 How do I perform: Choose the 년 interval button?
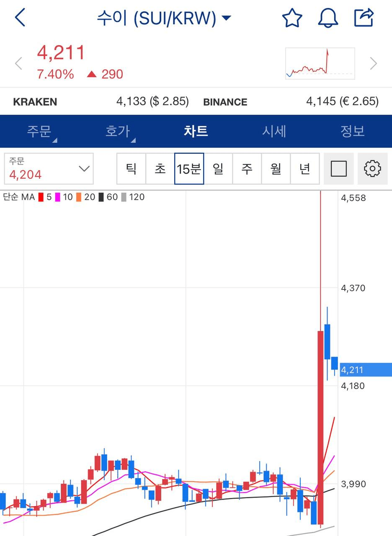click(304, 169)
